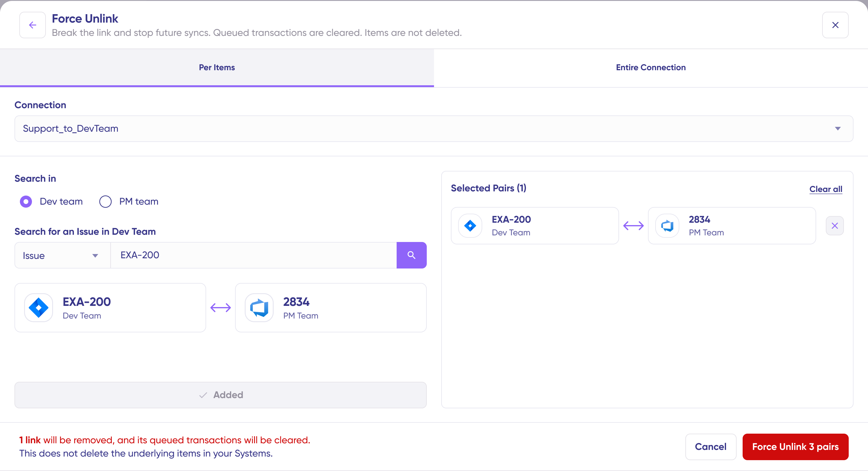Image resolution: width=868 pixels, height=471 pixels.
Task: Click the Connection dropdown arrow
Action: pyautogui.click(x=837, y=128)
